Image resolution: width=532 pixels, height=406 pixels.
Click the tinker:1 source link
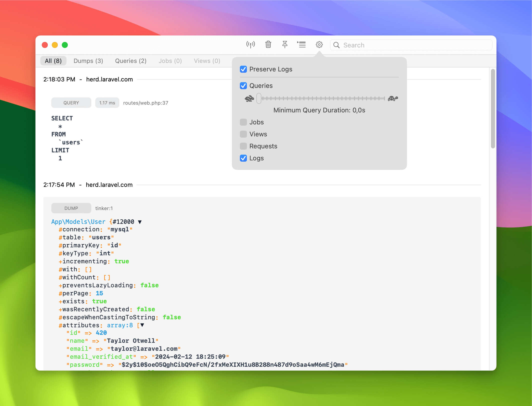pyautogui.click(x=104, y=208)
